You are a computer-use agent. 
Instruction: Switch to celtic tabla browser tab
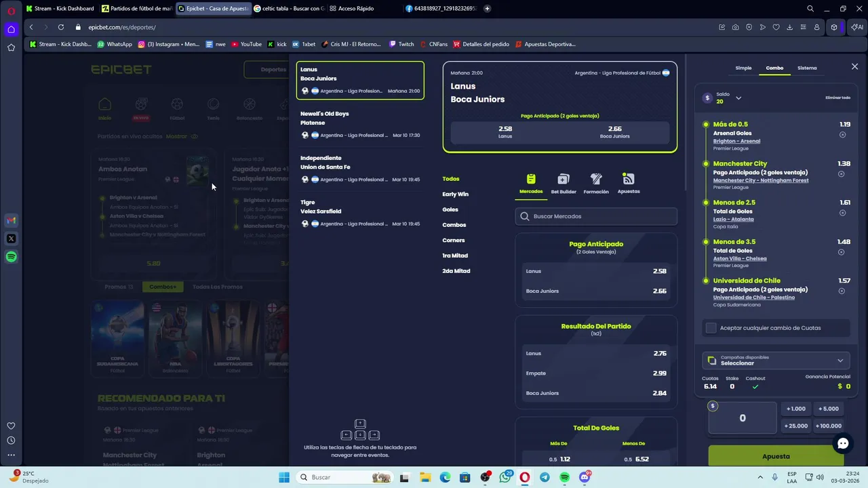(290, 8)
